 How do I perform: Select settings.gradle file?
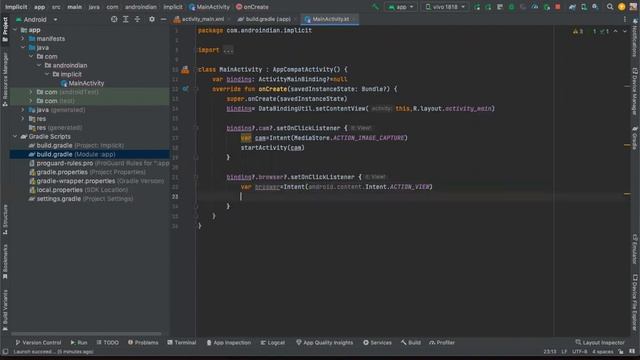coord(80,199)
